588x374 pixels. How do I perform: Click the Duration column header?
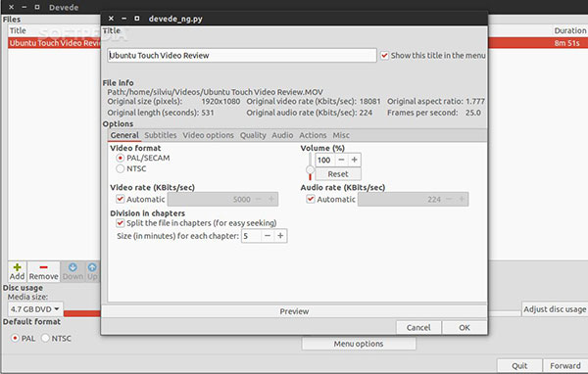tap(570, 30)
